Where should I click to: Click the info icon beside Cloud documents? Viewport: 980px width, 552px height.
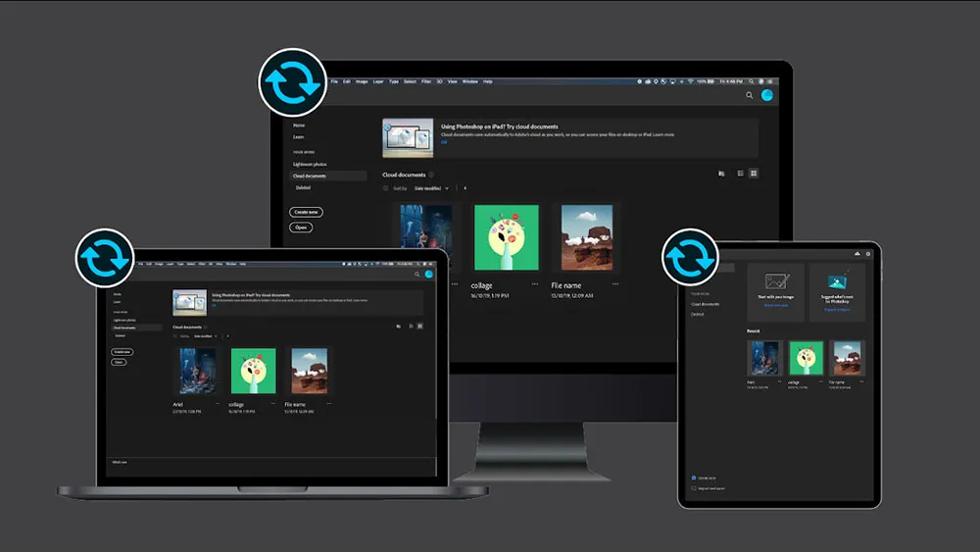(431, 175)
